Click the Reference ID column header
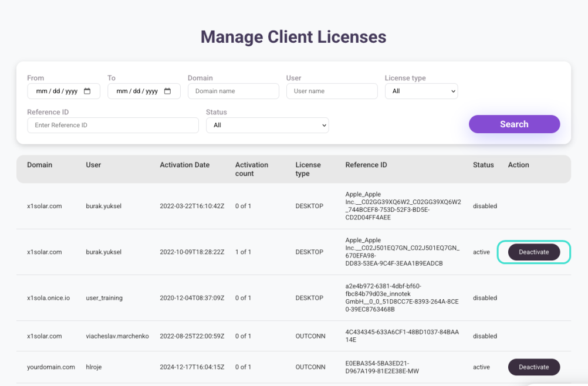588x386 pixels. point(366,165)
